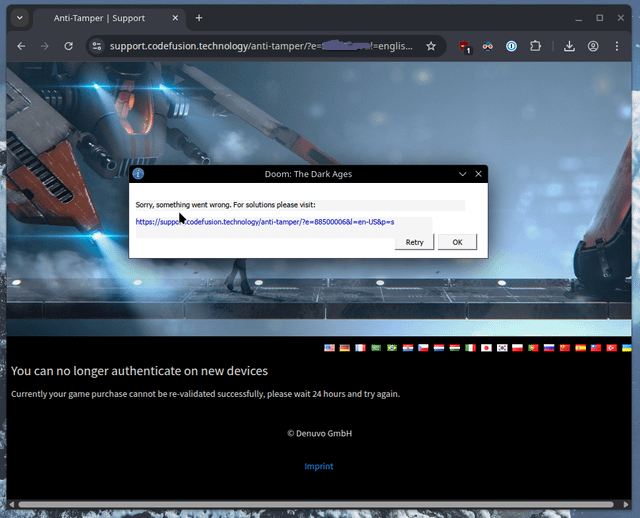
Task: Select the Taiwan flag language
Action: point(596,348)
